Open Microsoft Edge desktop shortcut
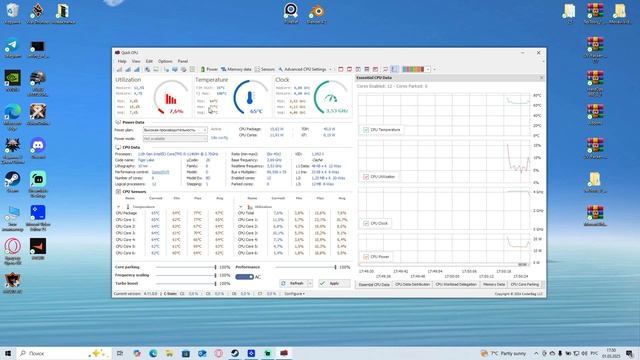Viewport: 640px width, 360px height. tap(12, 116)
